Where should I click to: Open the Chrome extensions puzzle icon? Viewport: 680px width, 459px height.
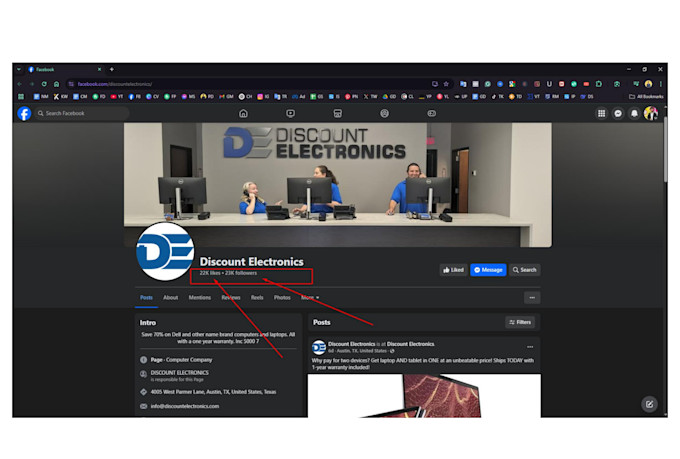click(599, 84)
